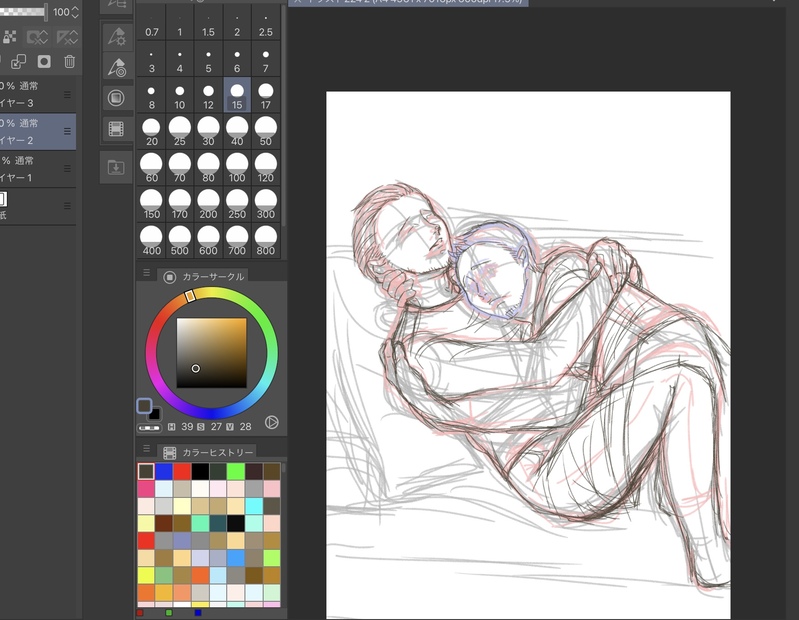Click the paper layer white thumbnail
This screenshot has height=620, width=799.
coord(3,198)
